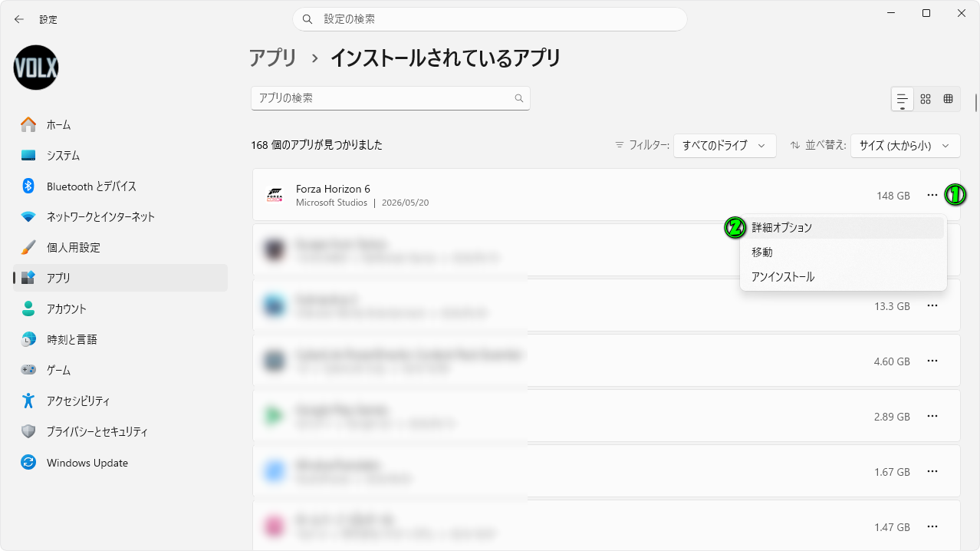980x551 pixels.
Task: Go to ネットワークとインターネット
Action: [120, 216]
